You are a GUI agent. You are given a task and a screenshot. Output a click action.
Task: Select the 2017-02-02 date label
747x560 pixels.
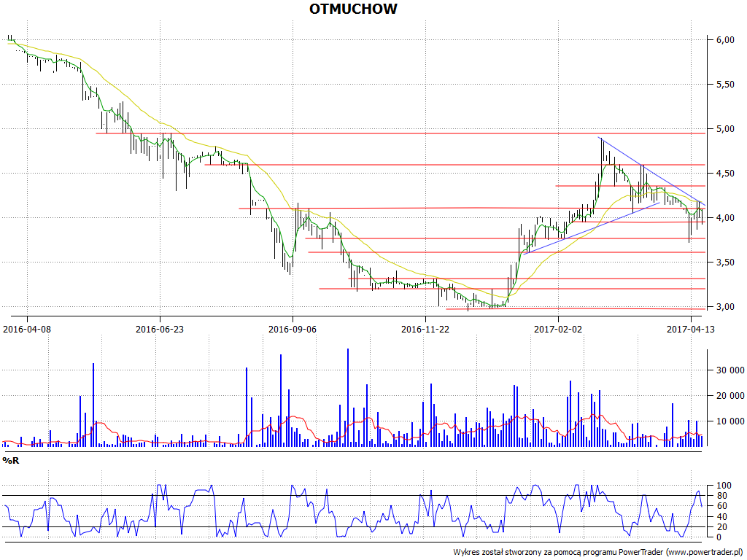pos(558,329)
